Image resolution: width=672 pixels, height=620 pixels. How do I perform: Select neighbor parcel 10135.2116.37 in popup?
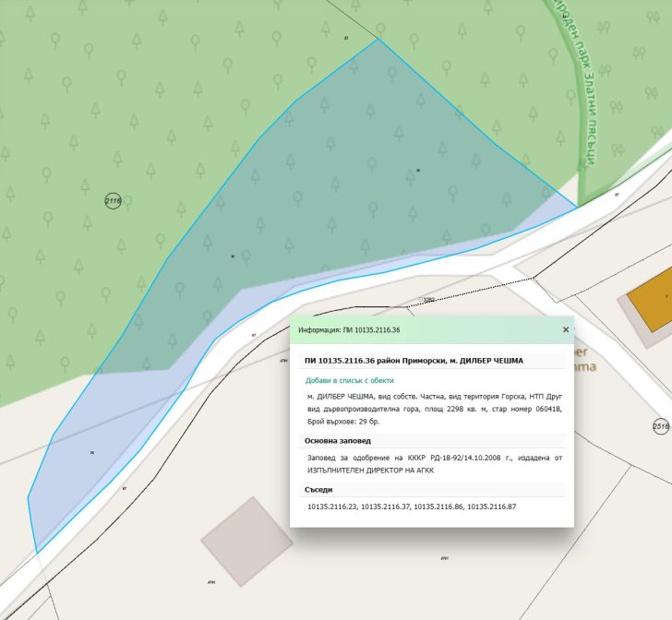pos(385,507)
